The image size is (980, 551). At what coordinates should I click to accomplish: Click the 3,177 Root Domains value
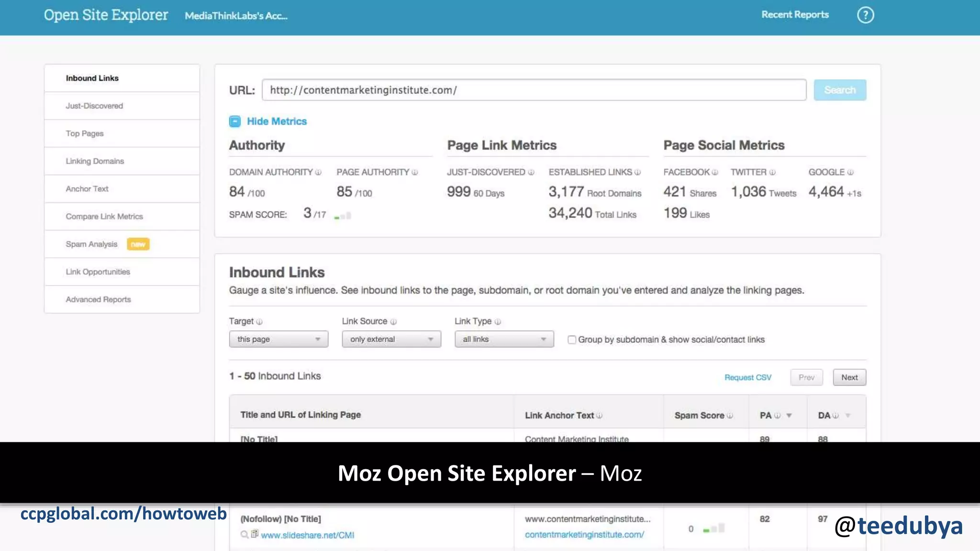coord(595,192)
